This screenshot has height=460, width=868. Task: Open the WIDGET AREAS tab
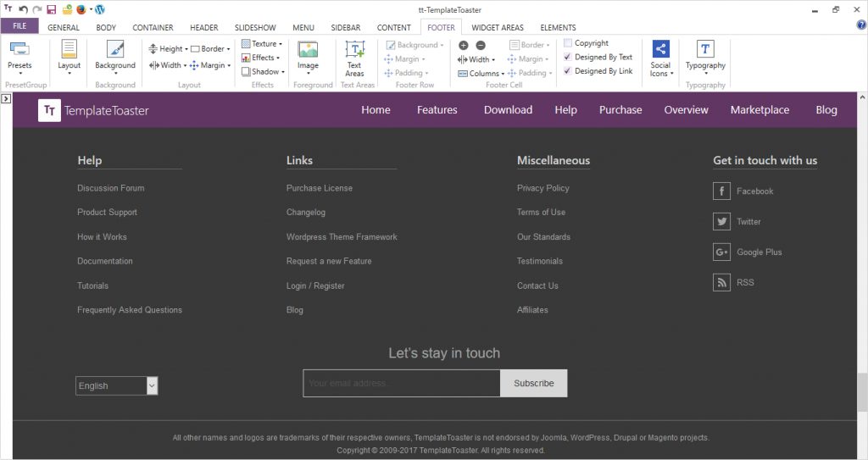498,27
